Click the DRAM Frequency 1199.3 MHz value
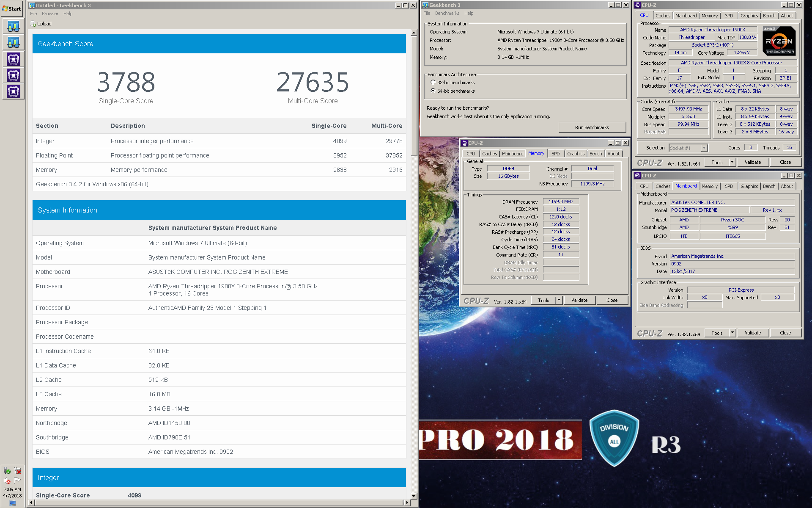Image resolution: width=812 pixels, height=508 pixels. pyautogui.click(x=561, y=202)
